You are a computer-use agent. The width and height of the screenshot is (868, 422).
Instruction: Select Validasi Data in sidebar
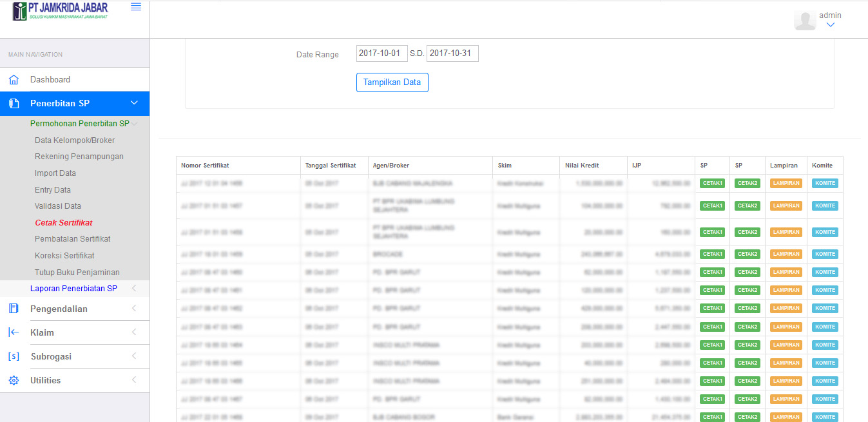coord(58,206)
